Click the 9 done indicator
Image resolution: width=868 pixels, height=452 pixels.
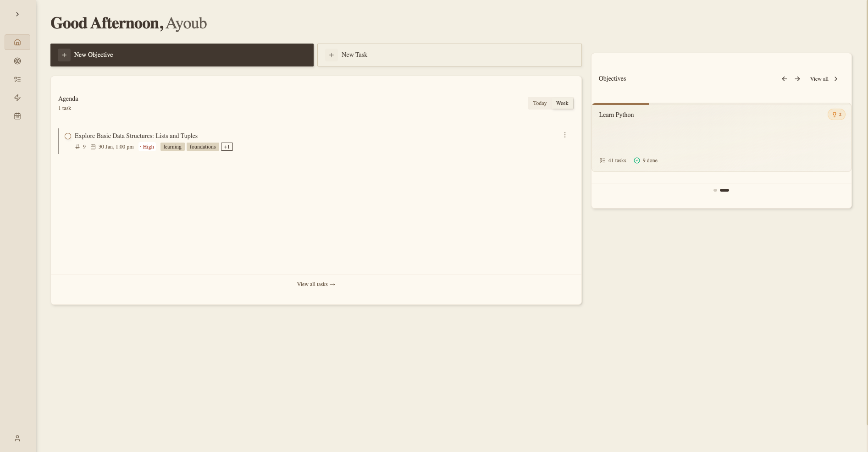[x=646, y=160]
